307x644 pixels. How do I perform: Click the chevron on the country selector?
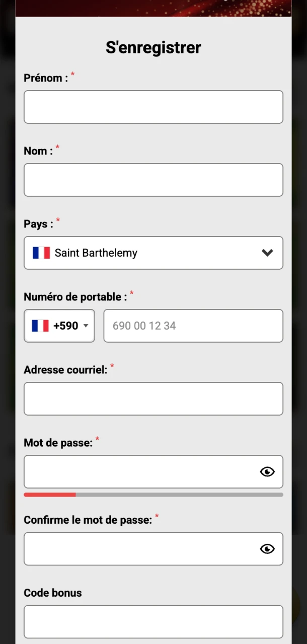(x=267, y=253)
